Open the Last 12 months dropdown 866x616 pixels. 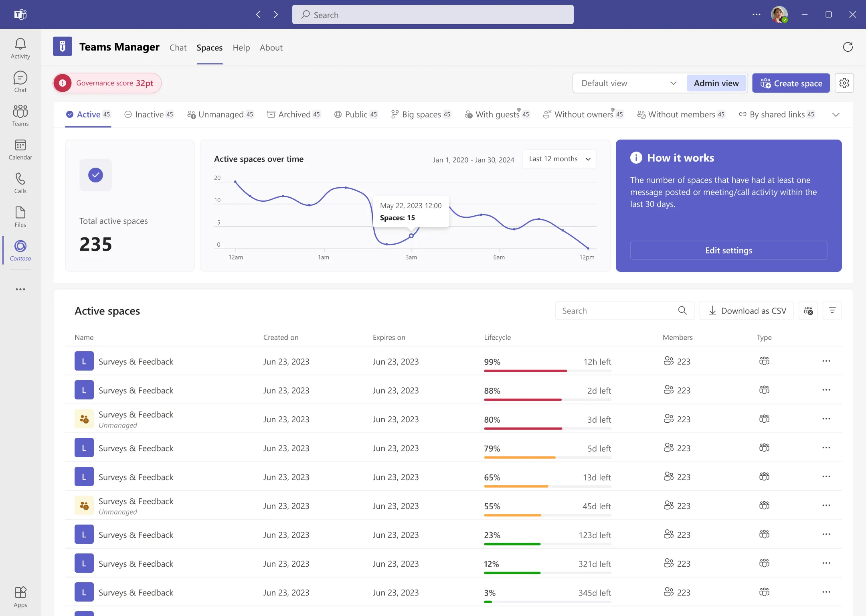[x=560, y=159]
